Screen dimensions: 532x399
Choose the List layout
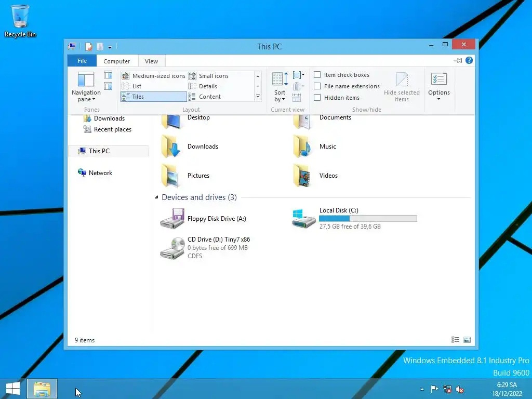[131, 86]
